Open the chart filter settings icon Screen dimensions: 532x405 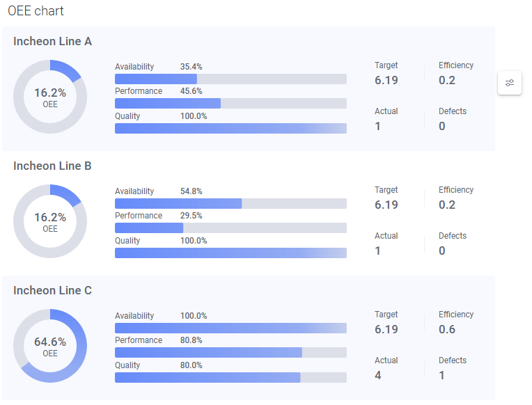point(510,84)
